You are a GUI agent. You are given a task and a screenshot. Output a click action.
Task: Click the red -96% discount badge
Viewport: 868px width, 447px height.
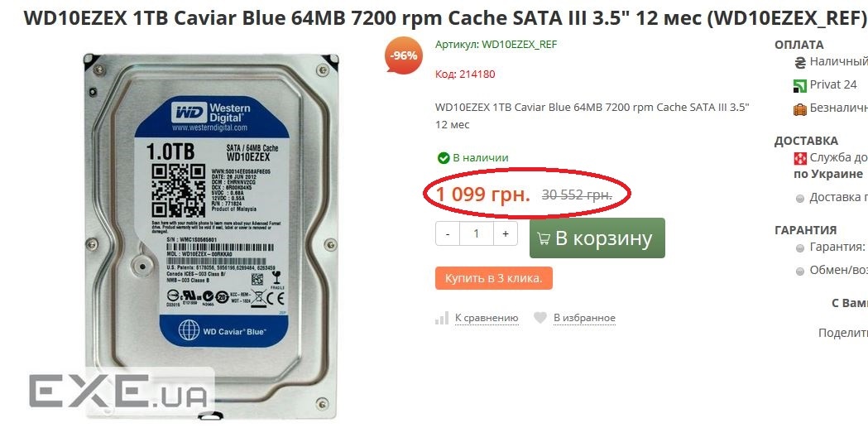click(x=404, y=55)
